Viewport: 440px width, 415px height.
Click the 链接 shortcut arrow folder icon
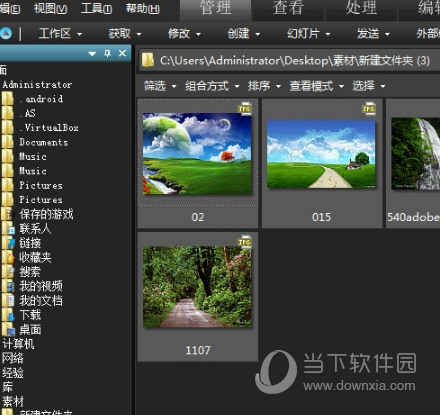[8, 243]
